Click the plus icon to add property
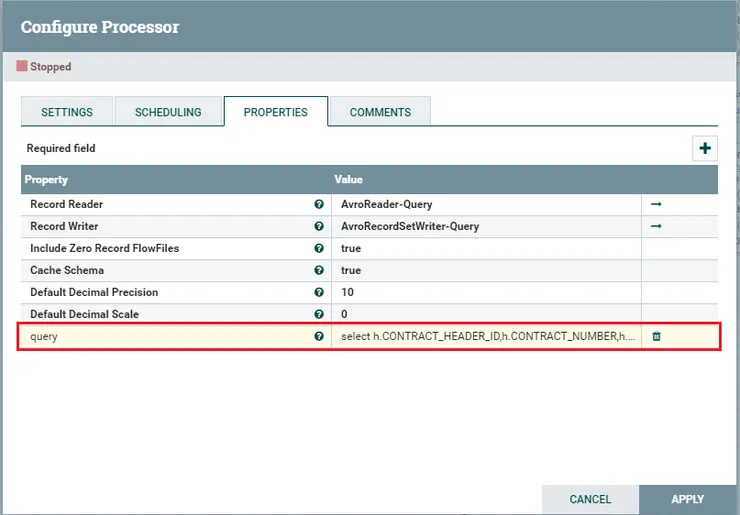 (705, 148)
